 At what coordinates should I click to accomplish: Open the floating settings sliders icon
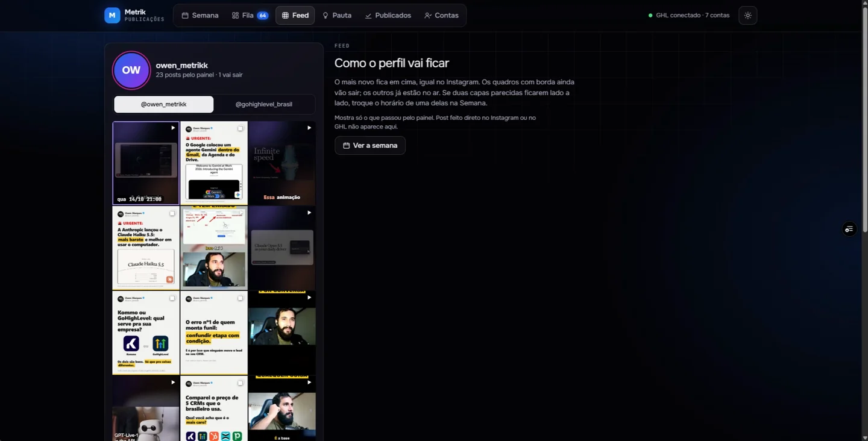click(849, 229)
